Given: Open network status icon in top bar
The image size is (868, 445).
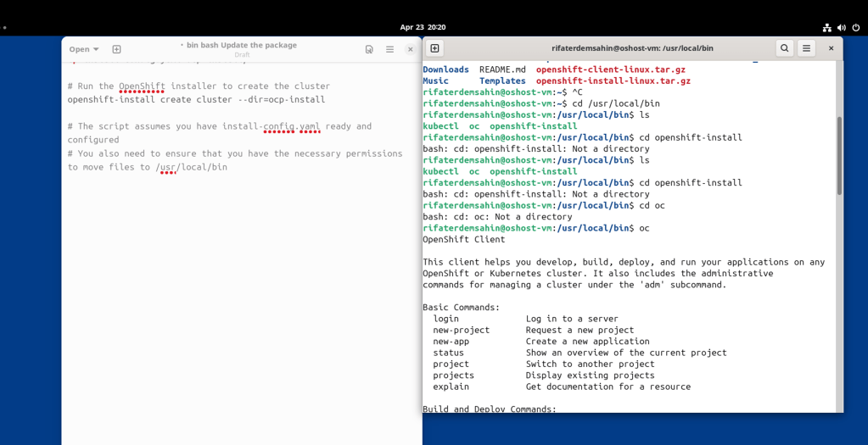Looking at the screenshot, I should tap(827, 27).
